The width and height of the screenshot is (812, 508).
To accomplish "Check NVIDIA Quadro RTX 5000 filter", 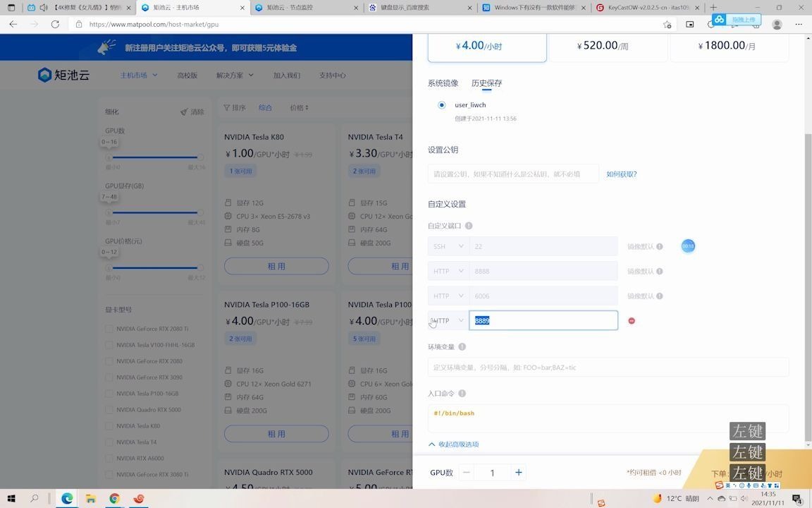I will tap(109, 409).
